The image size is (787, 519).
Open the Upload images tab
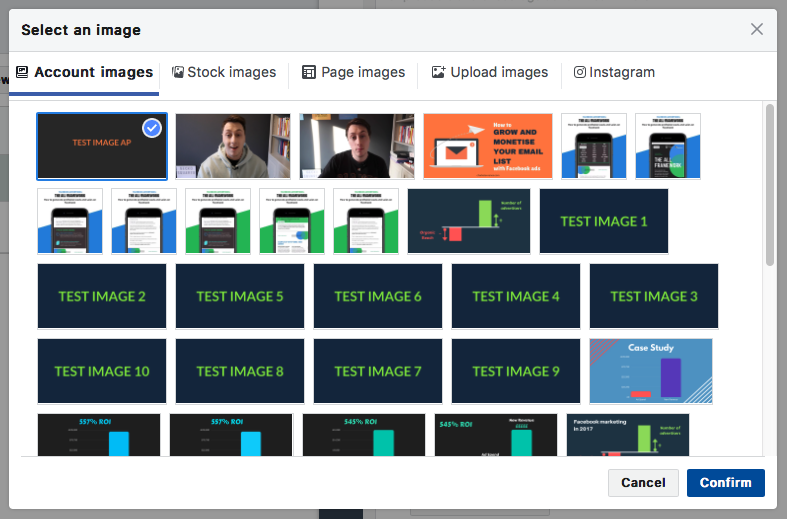coord(490,72)
